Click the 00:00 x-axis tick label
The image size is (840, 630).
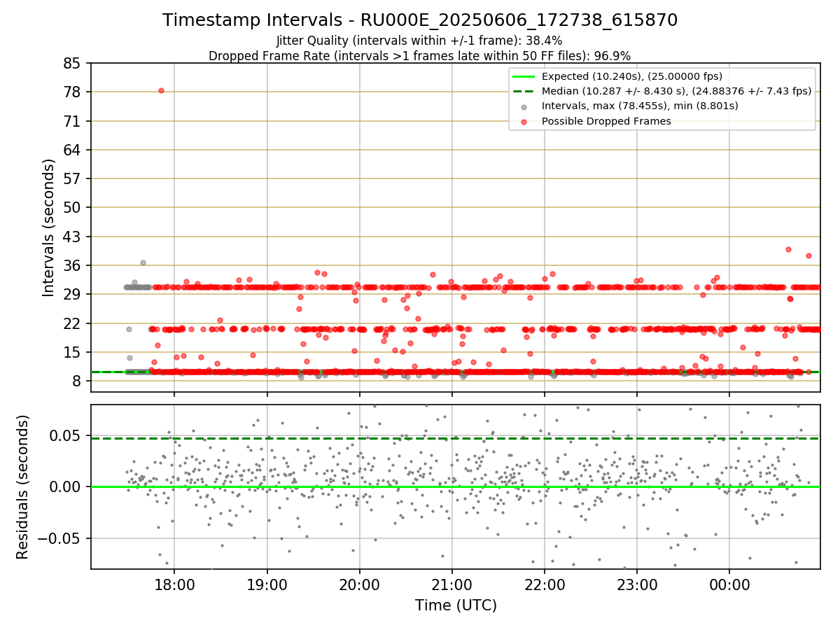point(729,584)
